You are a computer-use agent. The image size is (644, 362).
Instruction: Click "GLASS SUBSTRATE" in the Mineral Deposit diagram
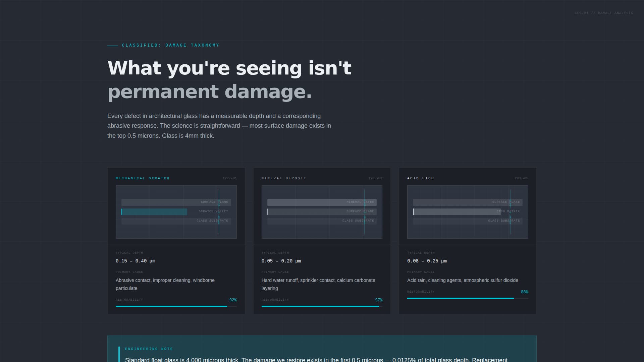tap(358, 221)
